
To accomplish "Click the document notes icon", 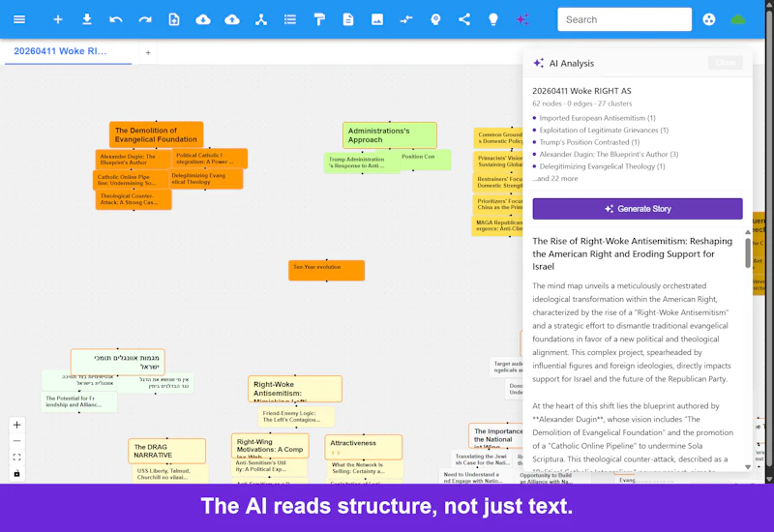I will [348, 19].
